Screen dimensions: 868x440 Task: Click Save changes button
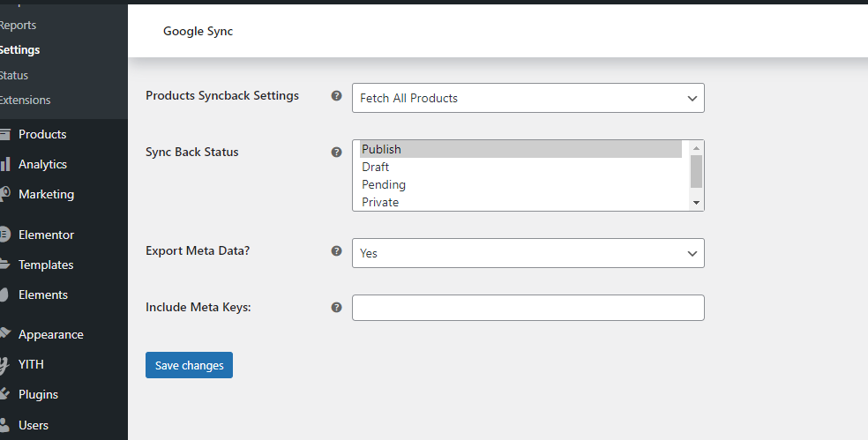coord(190,365)
